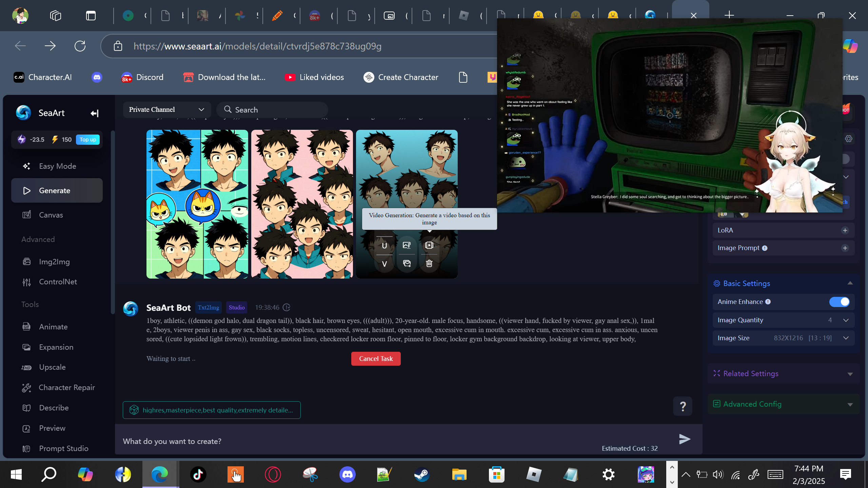The width and height of the screenshot is (868, 488).
Task: Open File Explorer from the taskbar
Action: click(459, 474)
